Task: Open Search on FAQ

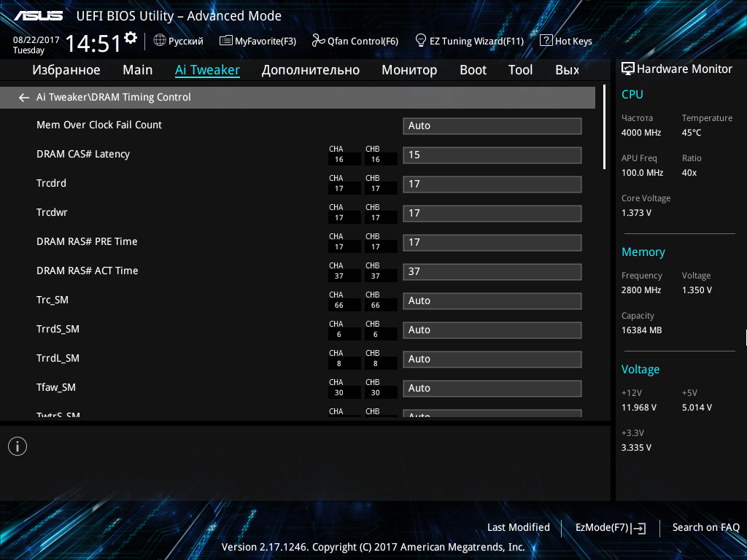Action: [x=705, y=527]
